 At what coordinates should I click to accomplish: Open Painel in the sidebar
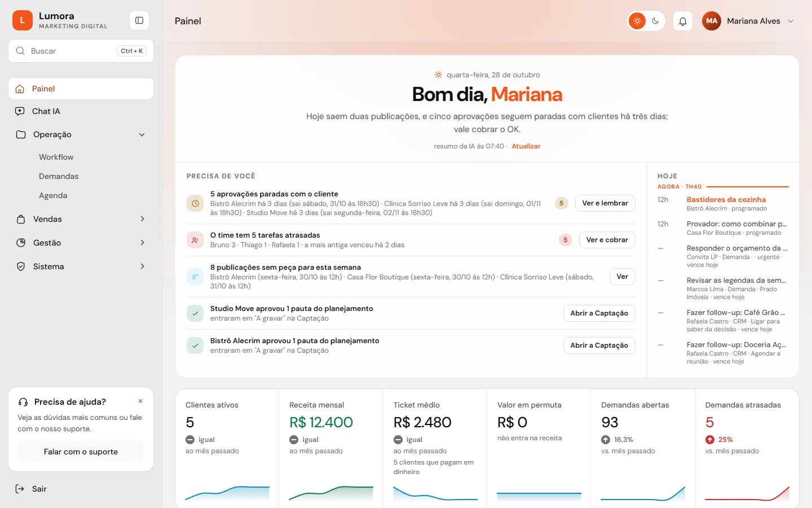pyautogui.click(x=81, y=89)
